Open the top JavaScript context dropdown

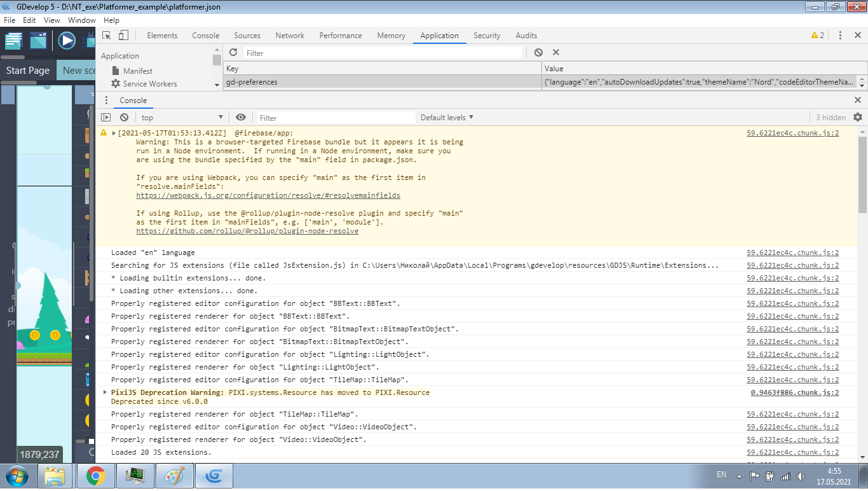pos(182,118)
